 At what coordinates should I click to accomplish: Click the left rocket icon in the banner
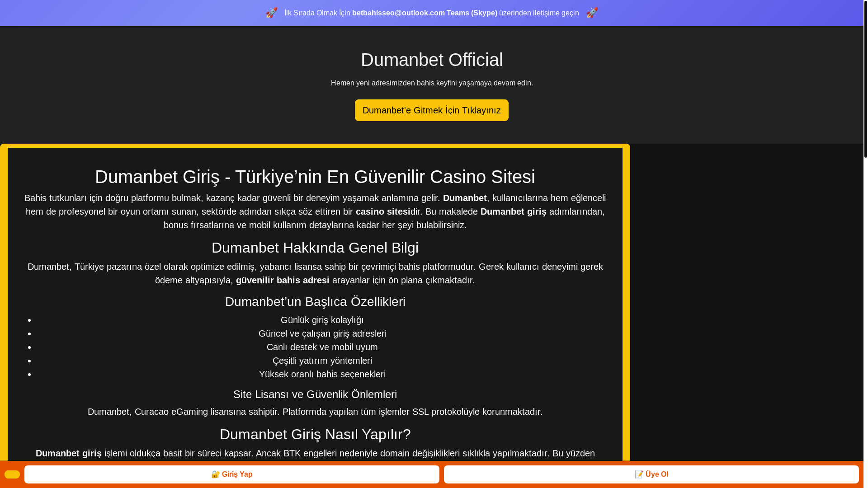click(x=271, y=13)
